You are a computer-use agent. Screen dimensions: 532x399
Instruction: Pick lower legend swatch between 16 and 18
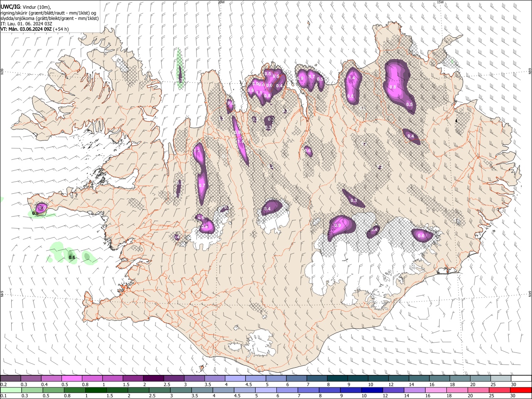(436, 390)
